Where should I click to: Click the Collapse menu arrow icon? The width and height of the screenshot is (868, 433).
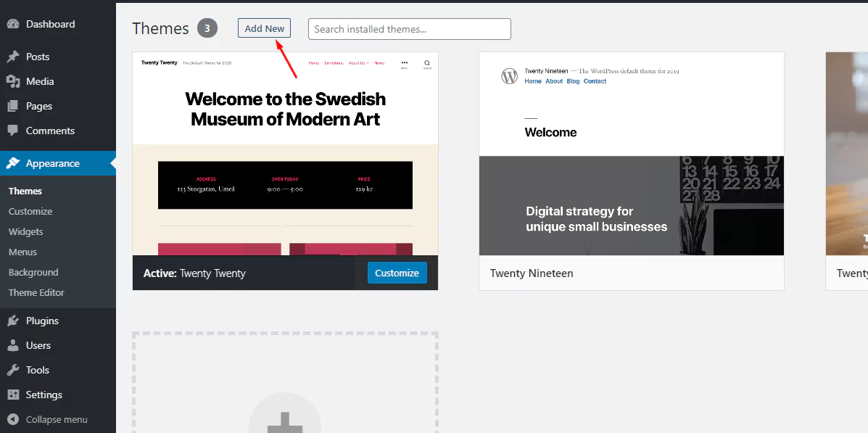[13, 420]
